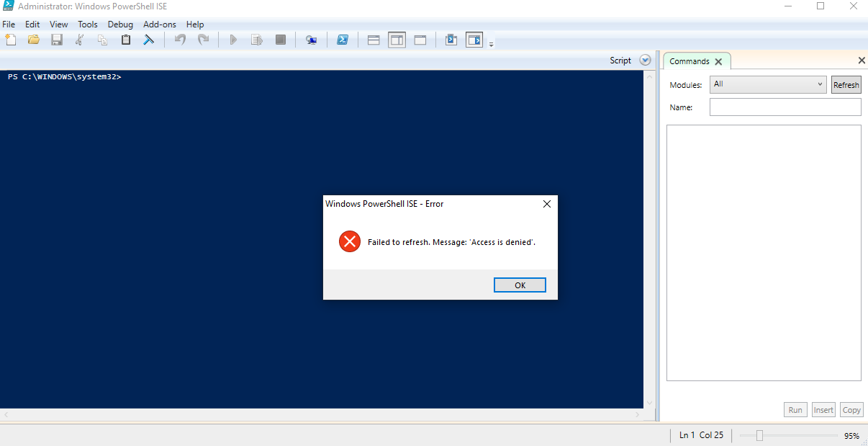Click the Show Command Window icon
The width and height of the screenshot is (868, 446).
coord(451,40)
